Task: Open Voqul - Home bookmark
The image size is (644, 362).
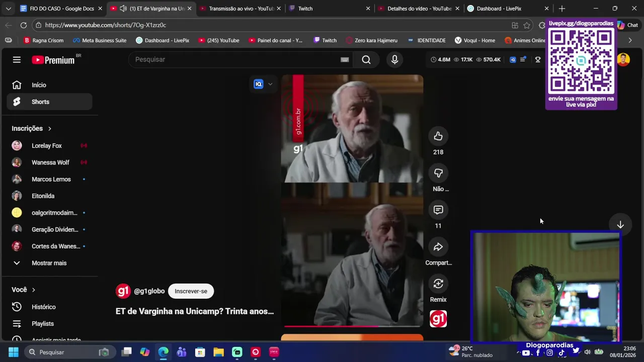Action: [x=474, y=40]
